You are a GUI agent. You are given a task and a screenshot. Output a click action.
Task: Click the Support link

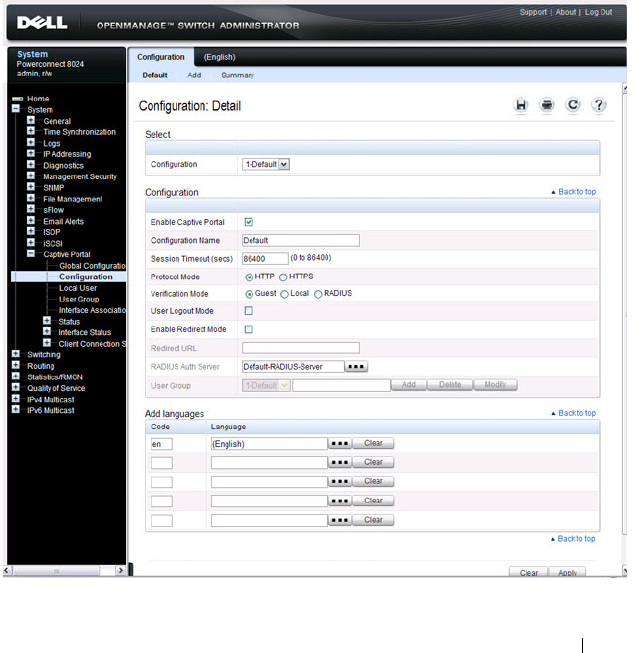tap(533, 12)
